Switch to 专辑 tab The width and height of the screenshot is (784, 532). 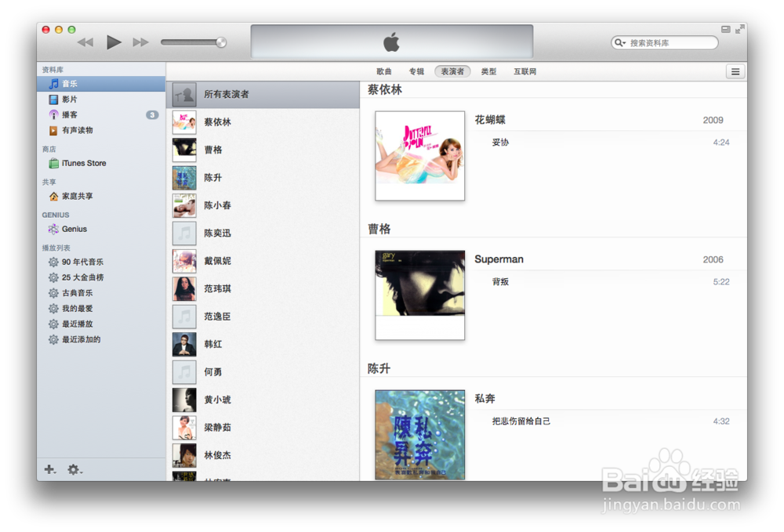[x=416, y=71]
